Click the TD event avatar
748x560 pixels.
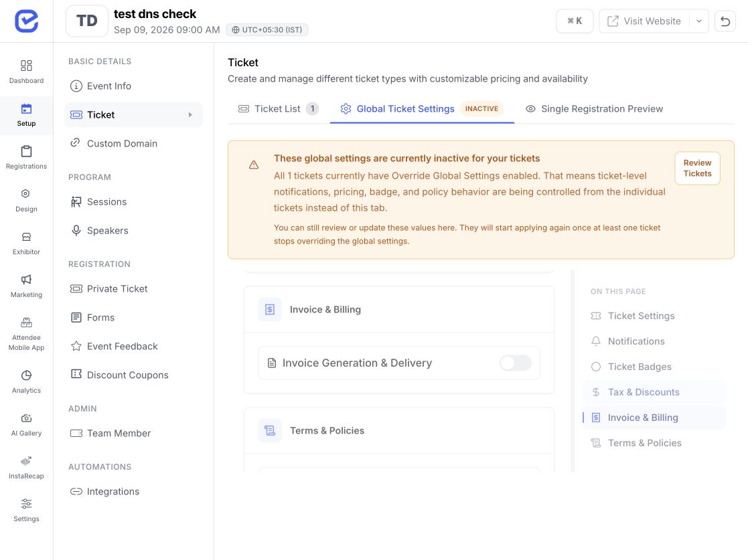click(x=87, y=21)
